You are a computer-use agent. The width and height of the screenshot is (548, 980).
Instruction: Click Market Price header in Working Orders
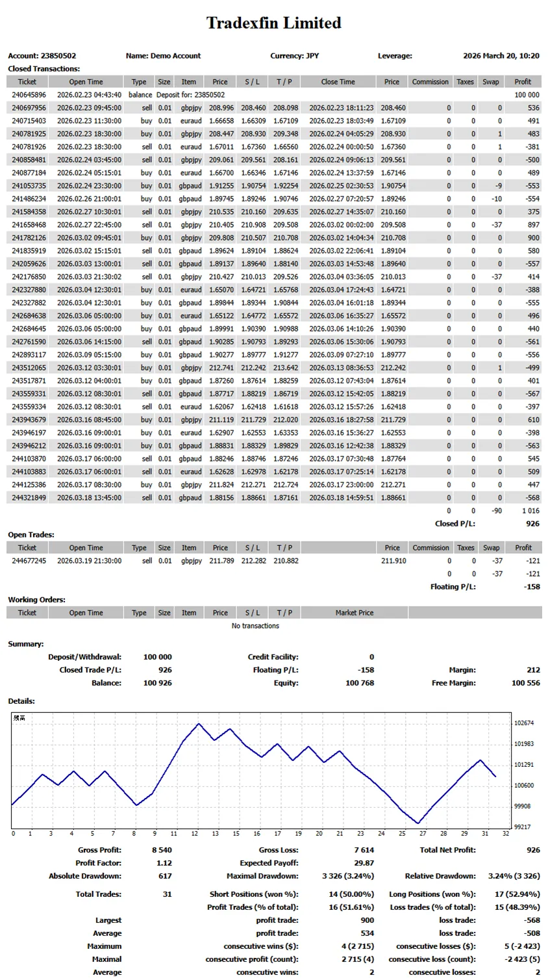[354, 613]
